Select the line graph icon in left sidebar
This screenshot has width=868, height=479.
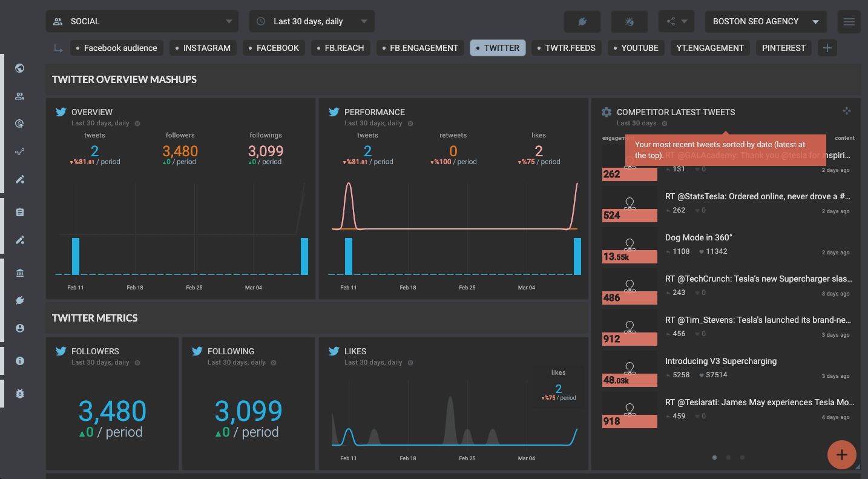pos(19,152)
